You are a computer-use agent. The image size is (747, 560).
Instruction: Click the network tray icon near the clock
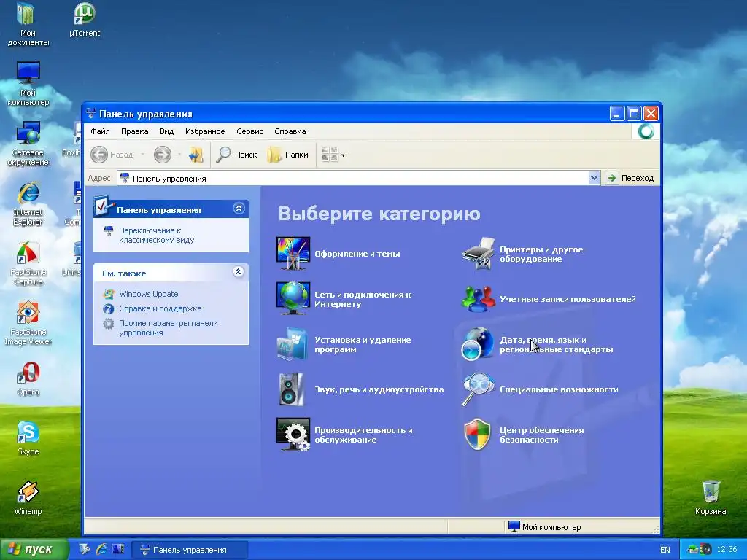(x=693, y=550)
